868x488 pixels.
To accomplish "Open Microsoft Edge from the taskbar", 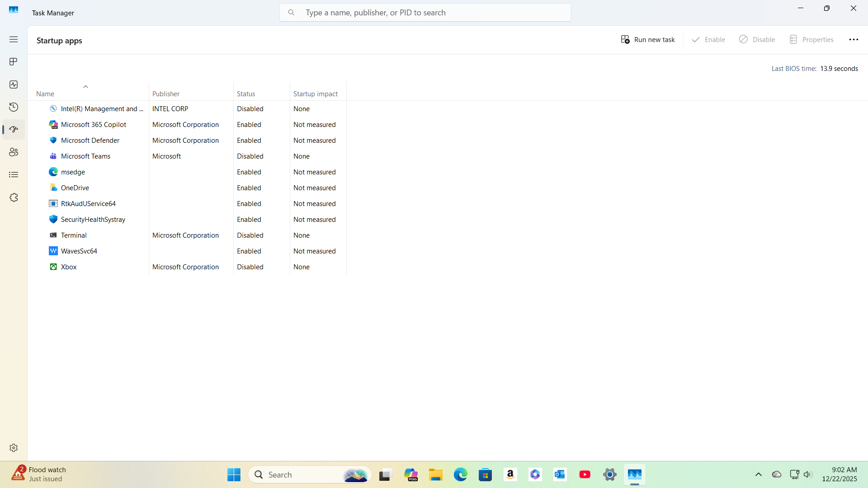I will pos(460,474).
